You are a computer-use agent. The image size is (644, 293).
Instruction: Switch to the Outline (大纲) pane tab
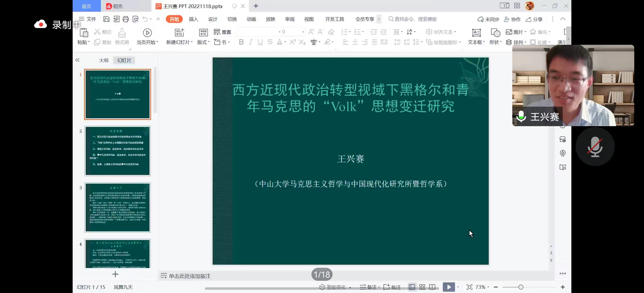click(x=104, y=60)
